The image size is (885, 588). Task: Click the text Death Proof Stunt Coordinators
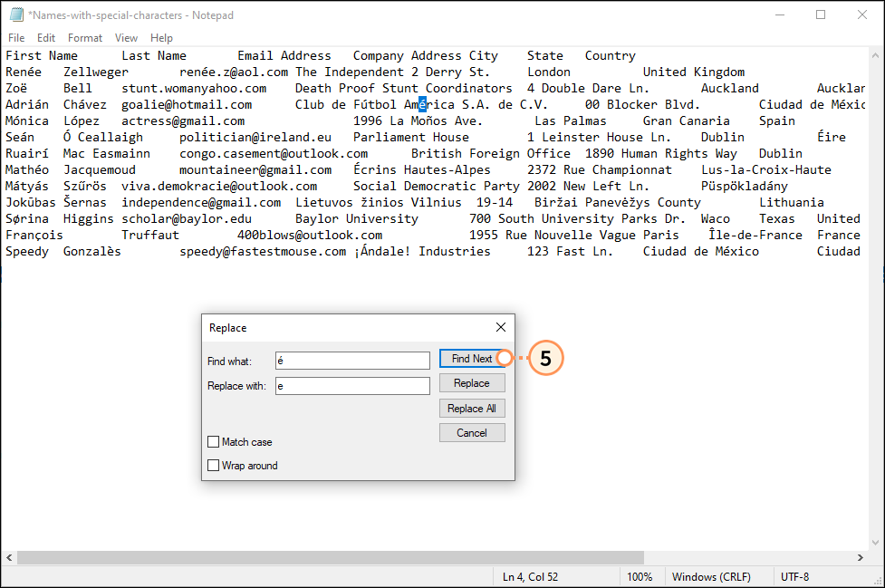coord(404,89)
